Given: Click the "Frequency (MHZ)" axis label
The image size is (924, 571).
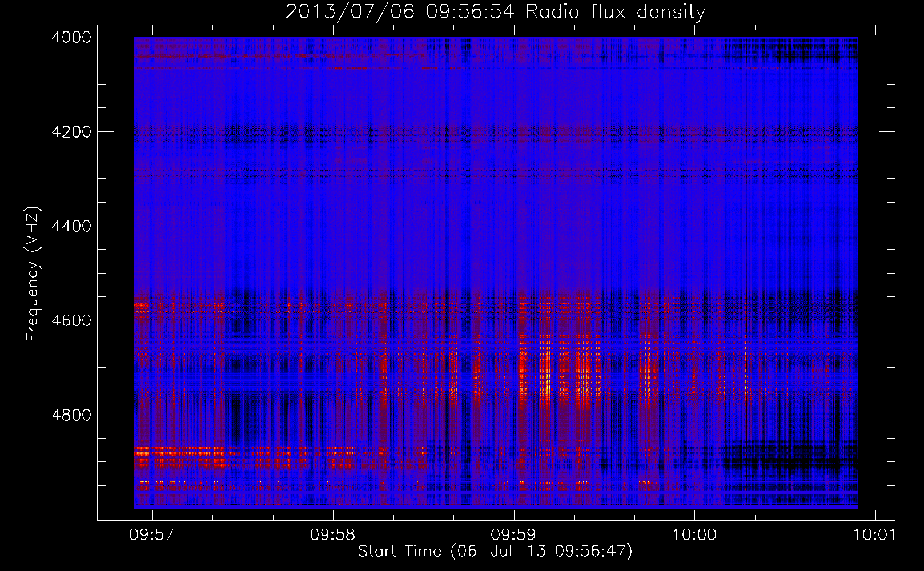Looking at the screenshot, I should tap(33, 274).
